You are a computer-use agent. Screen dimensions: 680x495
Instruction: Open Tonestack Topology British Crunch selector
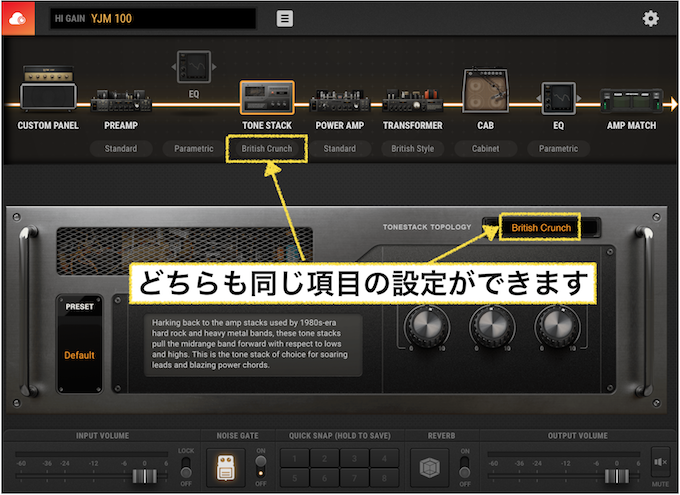pos(542,227)
